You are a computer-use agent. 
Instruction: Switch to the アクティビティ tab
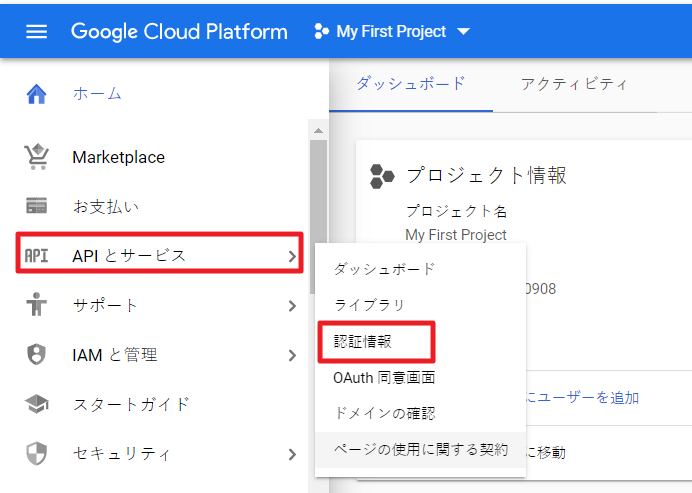tap(574, 84)
